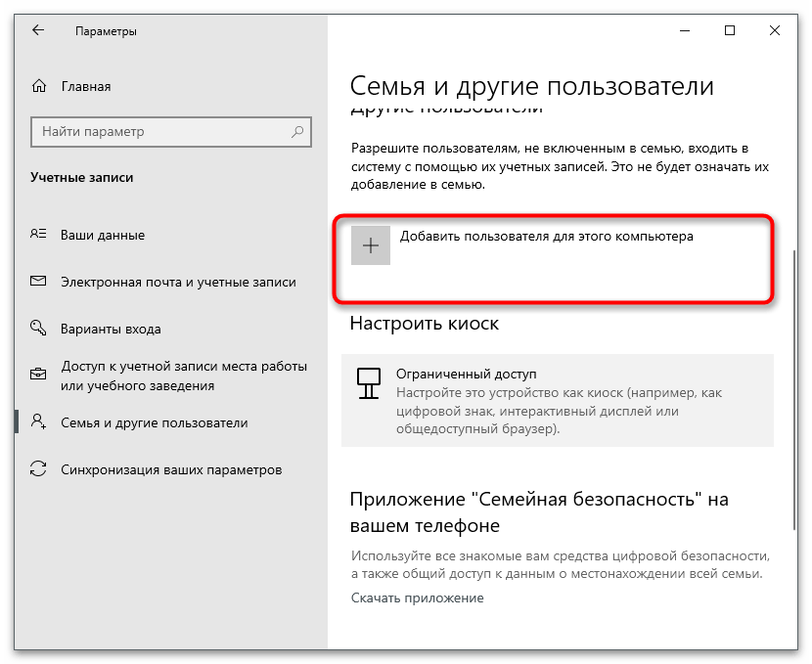Click the Семья и другие пользователи page title

532,86
